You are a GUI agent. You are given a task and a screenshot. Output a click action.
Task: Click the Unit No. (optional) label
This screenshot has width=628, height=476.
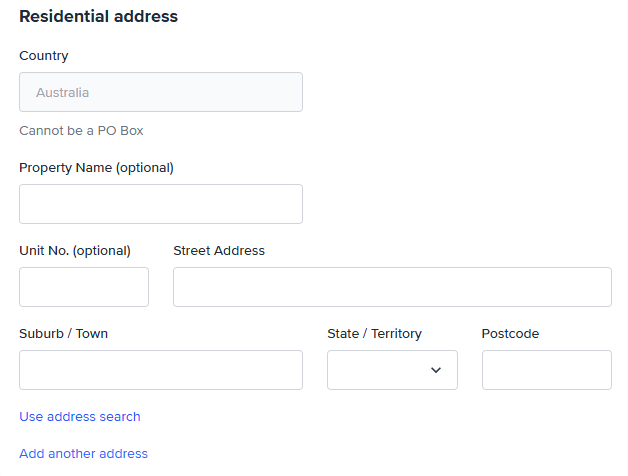click(75, 250)
